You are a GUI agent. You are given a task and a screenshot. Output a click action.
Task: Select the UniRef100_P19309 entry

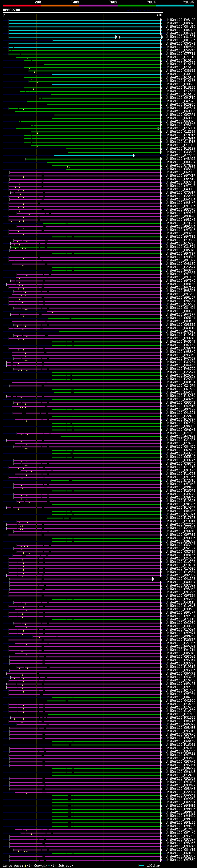point(180,240)
